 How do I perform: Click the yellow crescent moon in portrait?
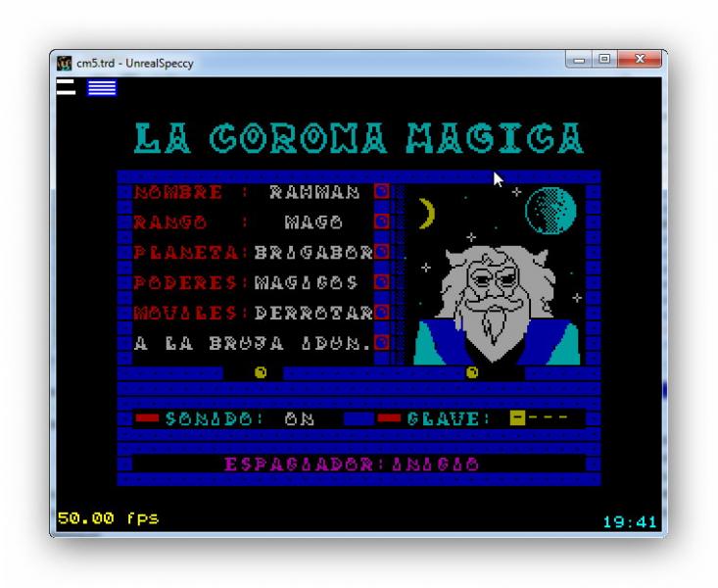425,214
